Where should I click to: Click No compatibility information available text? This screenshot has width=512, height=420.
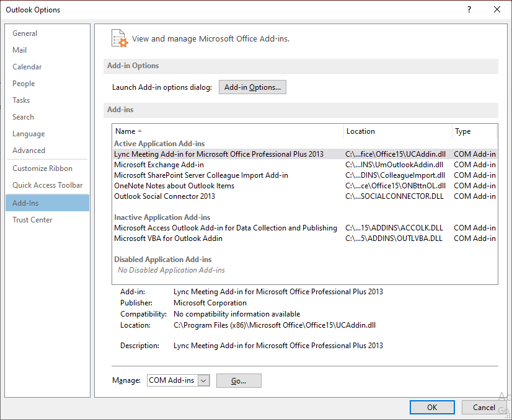tap(237, 314)
